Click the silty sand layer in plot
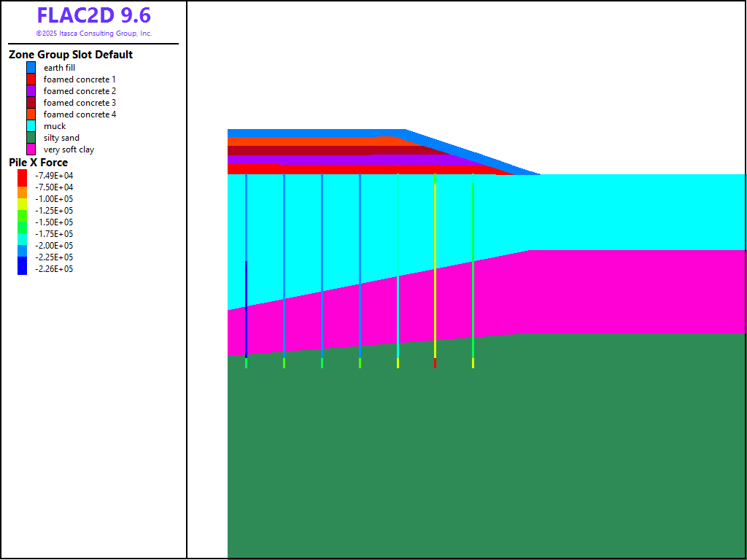 click(481, 452)
